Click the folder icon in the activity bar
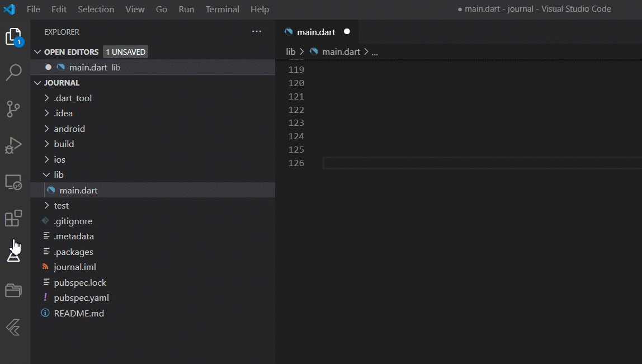Screen dimensions: 642x364 (x=13, y=290)
